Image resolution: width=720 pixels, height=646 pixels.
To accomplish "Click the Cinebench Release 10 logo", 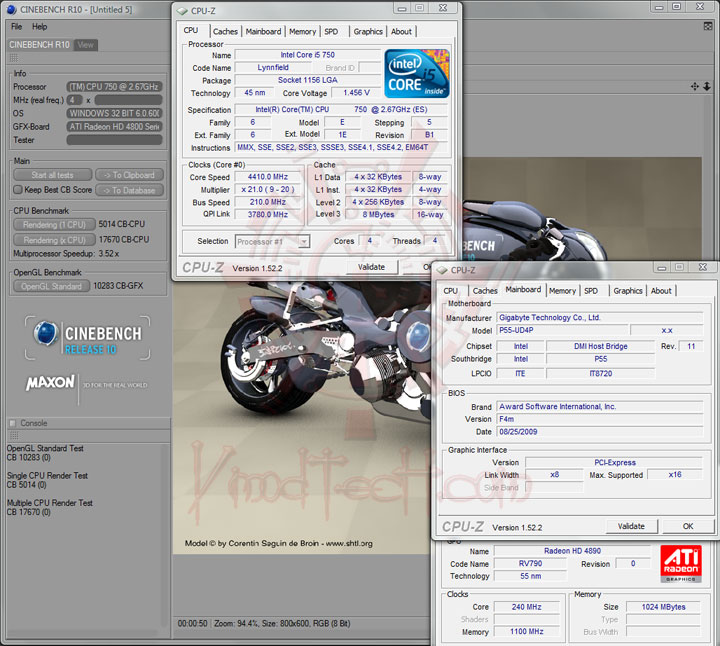I will pos(85,338).
